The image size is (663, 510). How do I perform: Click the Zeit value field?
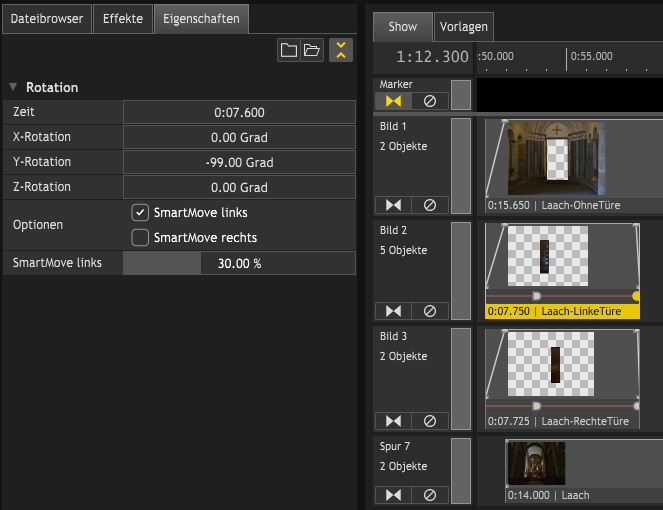[239, 112]
